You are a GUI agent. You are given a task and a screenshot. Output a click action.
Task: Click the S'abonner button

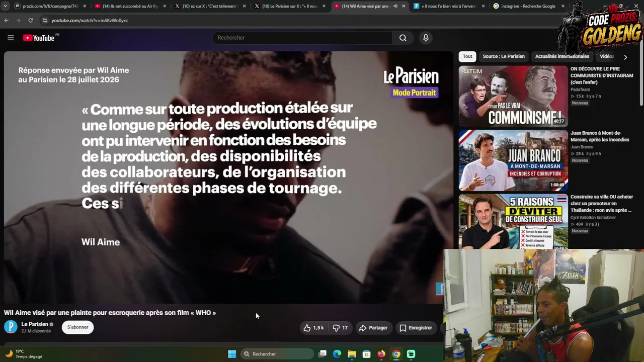click(x=77, y=327)
